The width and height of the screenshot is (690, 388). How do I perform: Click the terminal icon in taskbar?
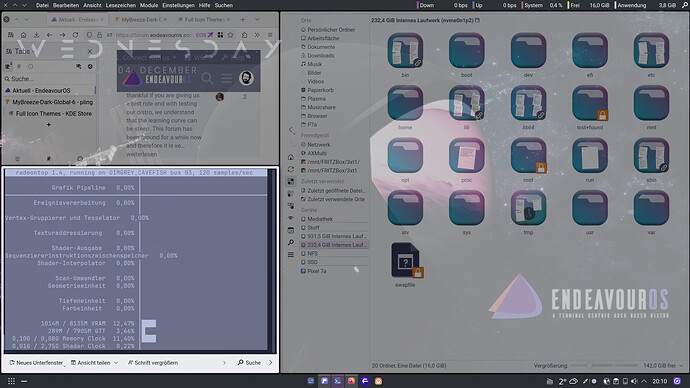pyautogui.click(x=338, y=381)
